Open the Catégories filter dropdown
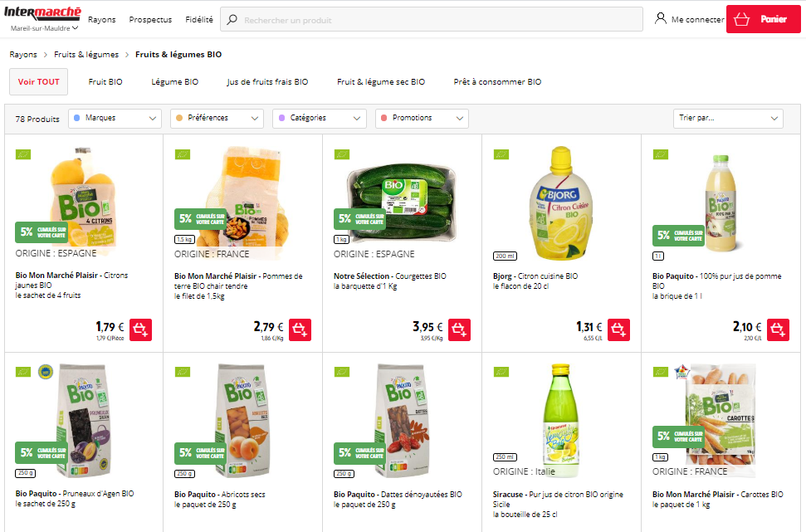Image resolution: width=806 pixels, height=532 pixels. coord(320,118)
